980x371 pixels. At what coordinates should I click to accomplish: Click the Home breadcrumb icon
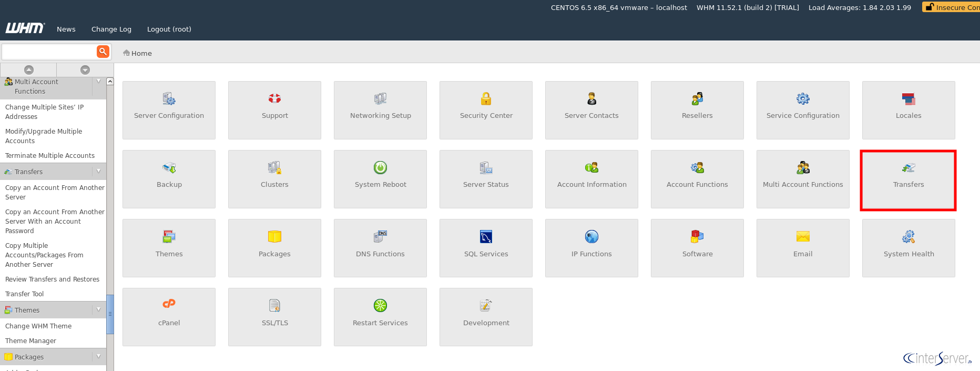pyautogui.click(x=126, y=53)
